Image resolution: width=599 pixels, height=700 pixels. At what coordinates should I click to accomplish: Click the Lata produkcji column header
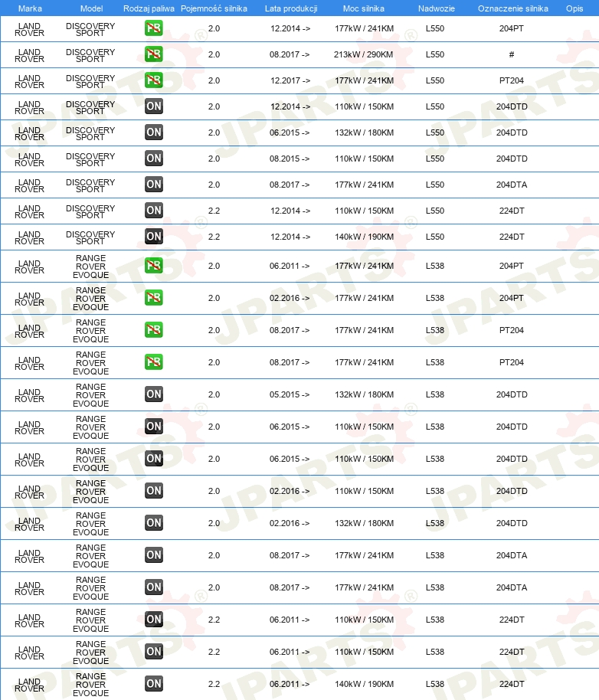pos(291,8)
